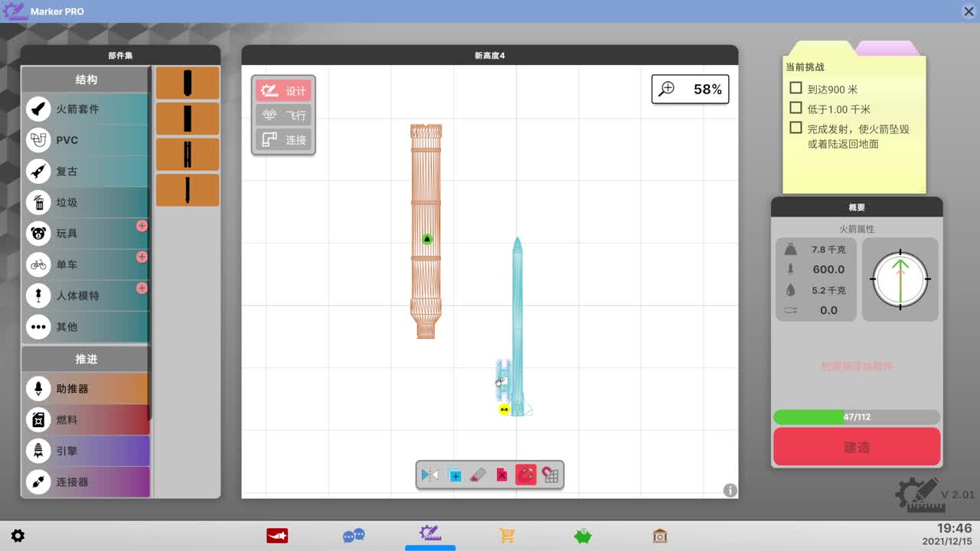
Task: Select 玩具 toys category
Action: click(x=85, y=233)
